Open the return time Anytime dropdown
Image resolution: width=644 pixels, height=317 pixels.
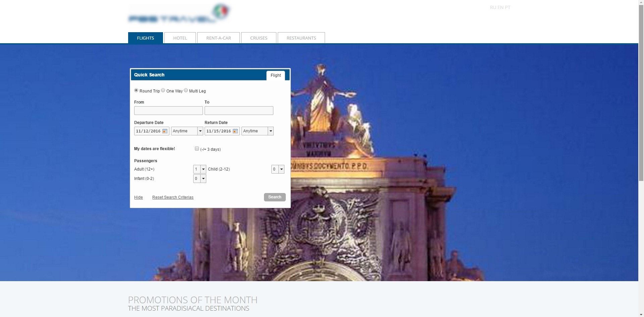click(x=258, y=131)
